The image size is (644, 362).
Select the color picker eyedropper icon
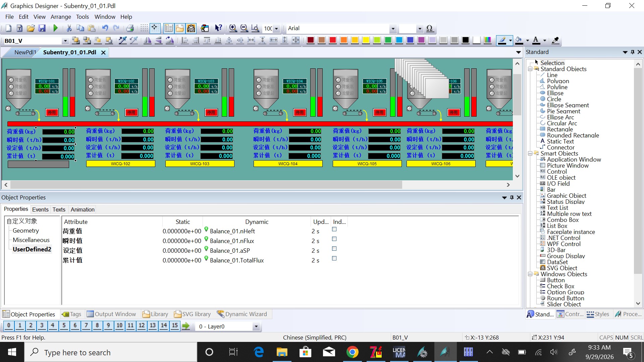click(x=555, y=41)
